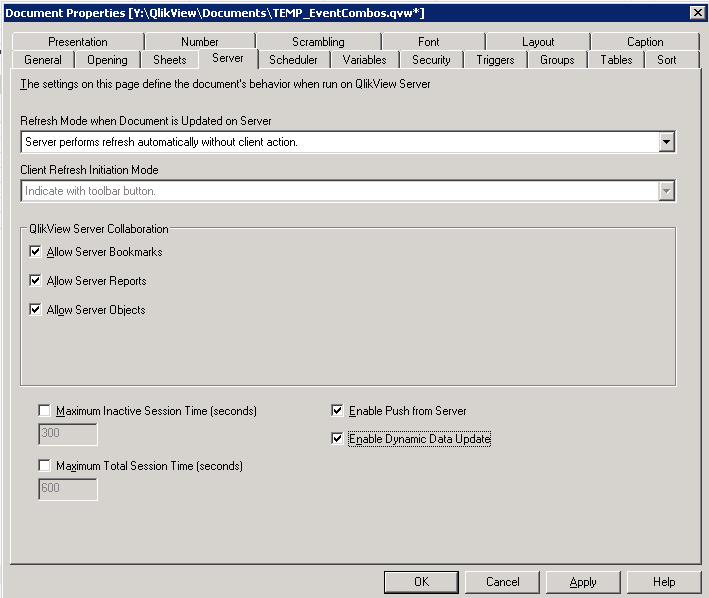
Task: Click the 'Refresh Mode when Document is Updated' label
Action: 146,121
